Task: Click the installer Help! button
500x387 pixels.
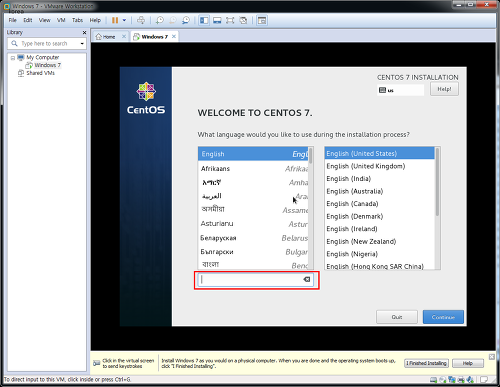Action: click(444, 89)
